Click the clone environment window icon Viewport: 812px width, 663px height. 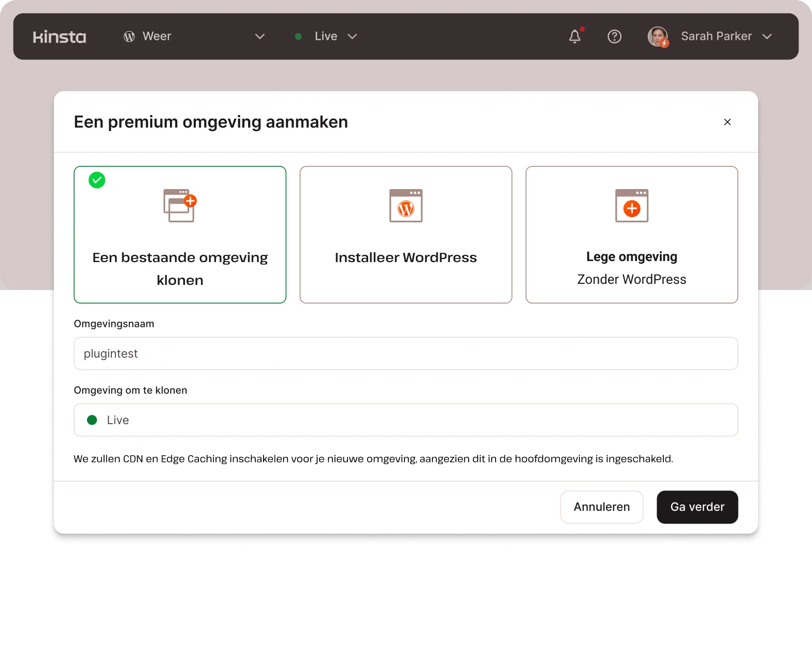(180, 206)
